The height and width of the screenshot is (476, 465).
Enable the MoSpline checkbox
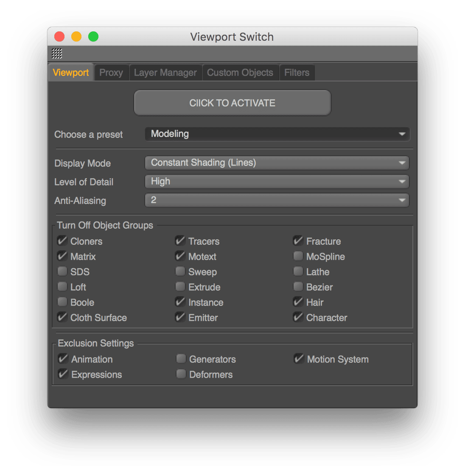point(298,256)
